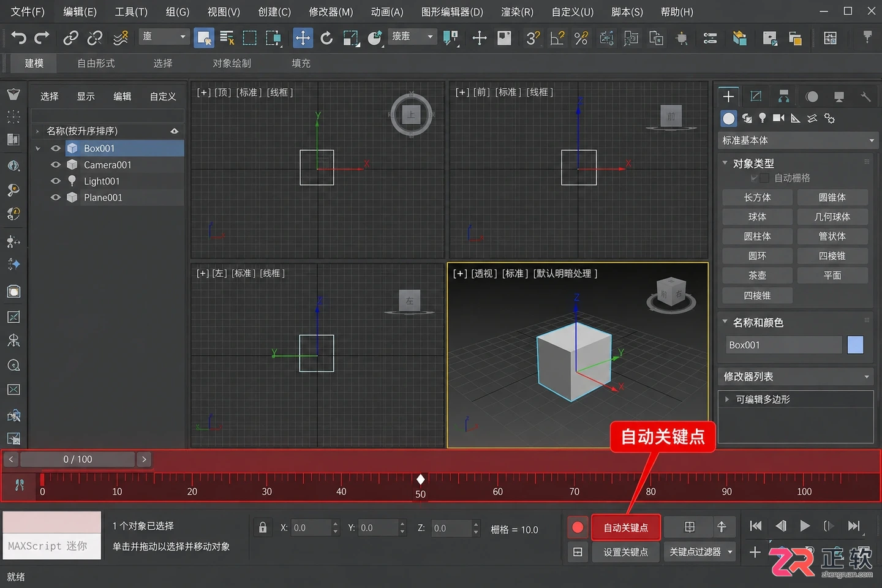Viewport: 882px width, 588px height.
Task: Select the Geometry category circle icon
Action: [x=728, y=118]
